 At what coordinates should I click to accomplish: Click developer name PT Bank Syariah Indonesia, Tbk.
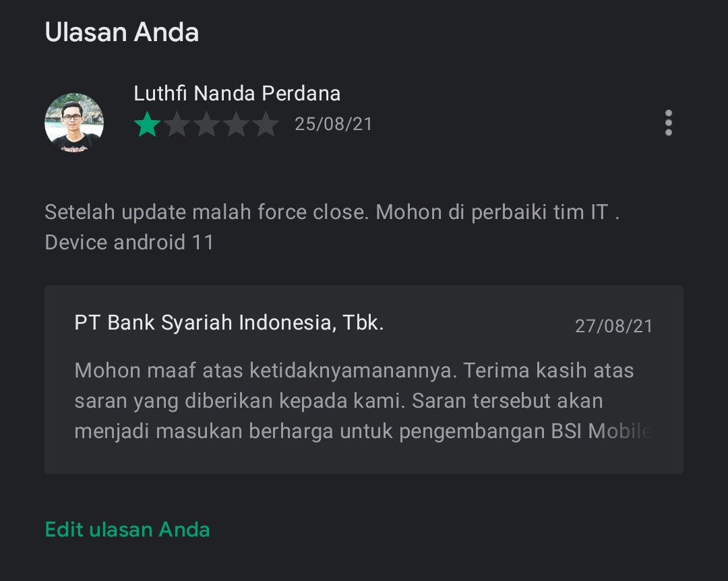(229, 323)
